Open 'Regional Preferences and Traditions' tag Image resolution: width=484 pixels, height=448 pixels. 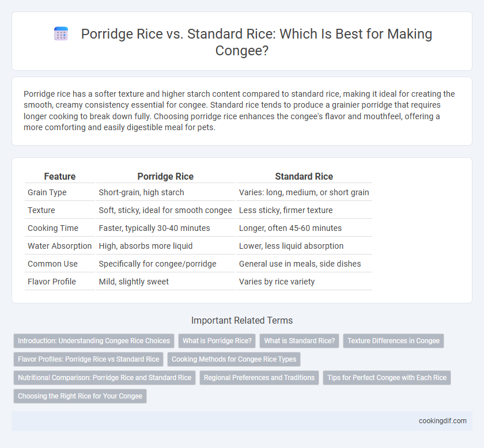click(259, 378)
